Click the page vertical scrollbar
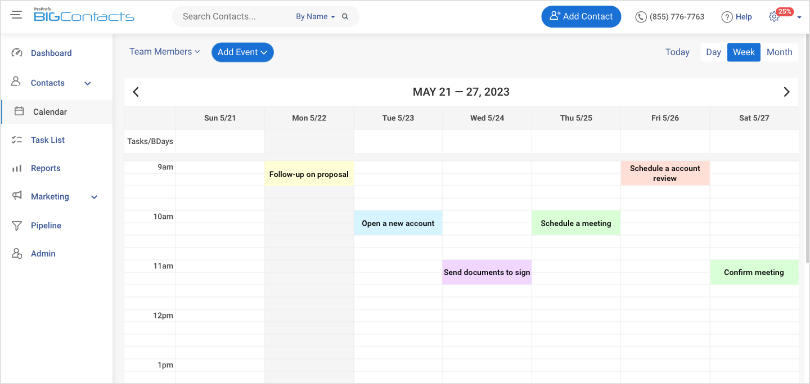The width and height of the screenshot is (810, 384). 806,150
